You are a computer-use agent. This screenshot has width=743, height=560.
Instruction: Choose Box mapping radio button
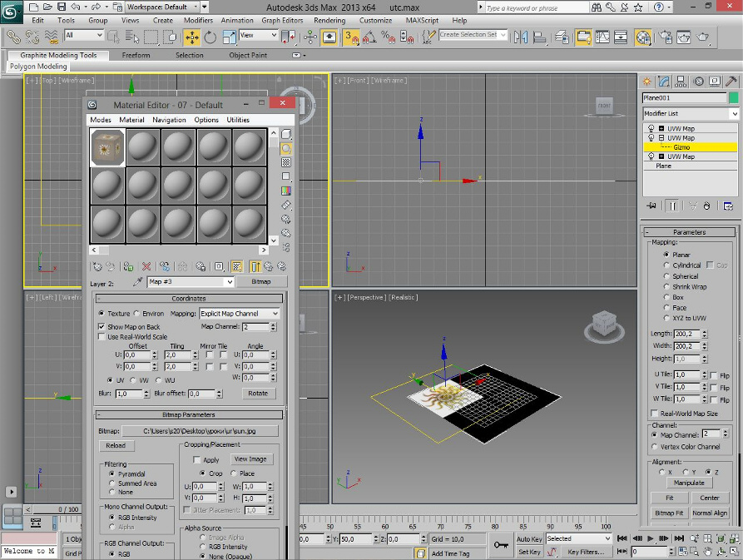coord(666,297)
